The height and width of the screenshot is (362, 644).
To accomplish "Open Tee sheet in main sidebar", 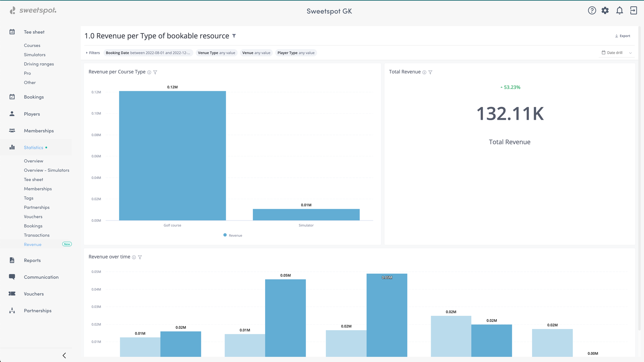I will [34, 32].
